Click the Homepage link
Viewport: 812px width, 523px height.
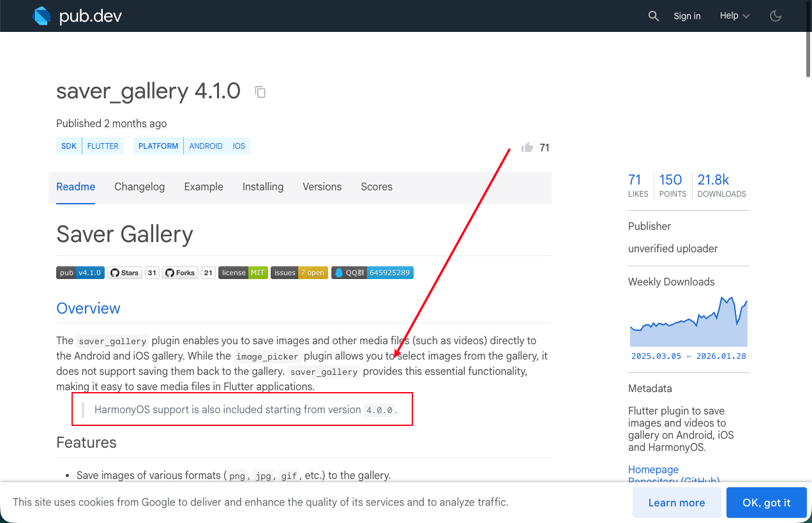[x=653, y=469]
